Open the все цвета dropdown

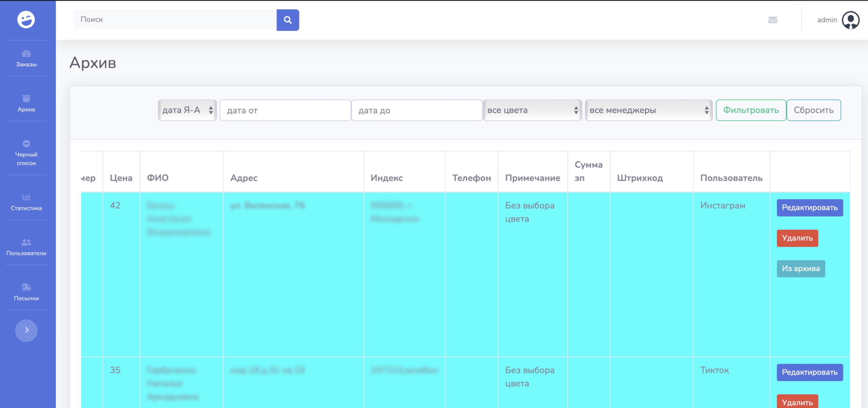[x=532, y=110]
